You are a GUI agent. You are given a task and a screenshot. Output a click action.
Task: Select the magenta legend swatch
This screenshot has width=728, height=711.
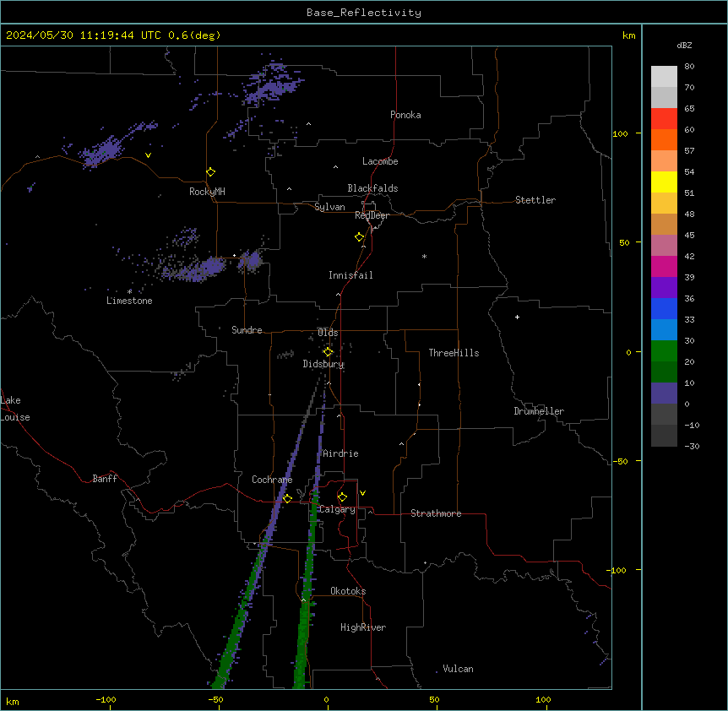coord(664,266)
